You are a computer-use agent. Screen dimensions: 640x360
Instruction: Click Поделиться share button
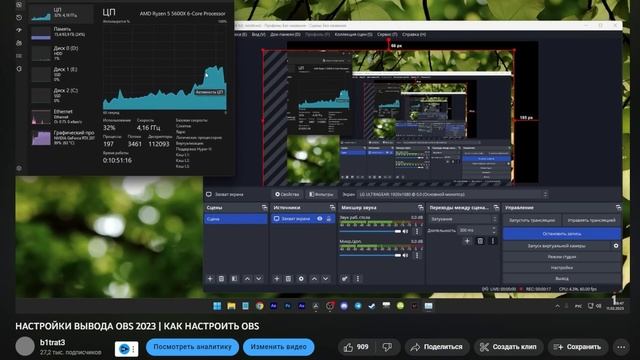[x=437, y=347]
